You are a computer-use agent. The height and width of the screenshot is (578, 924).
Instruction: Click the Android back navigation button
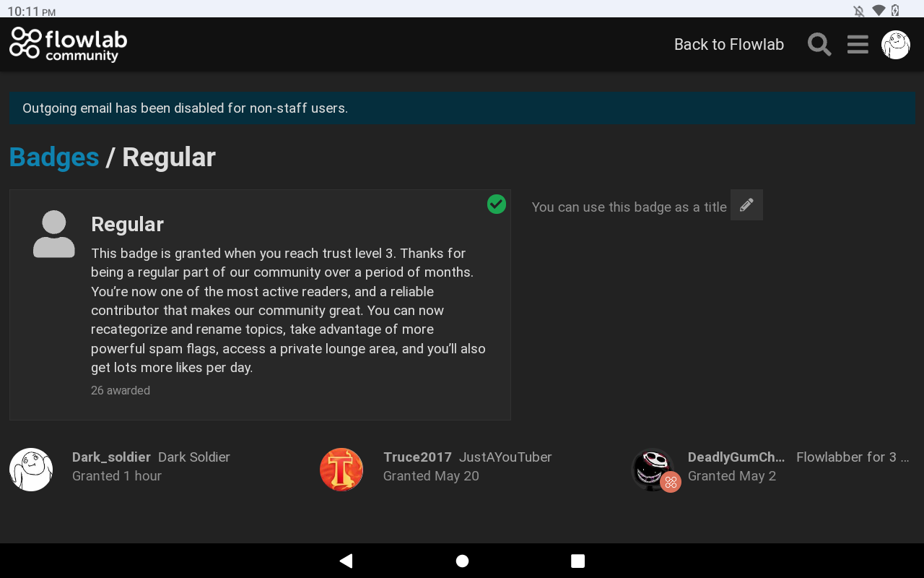(x=346, y=561)
